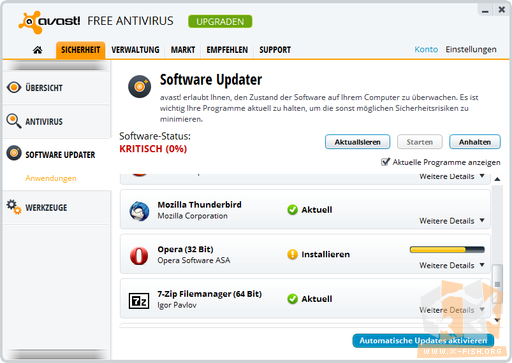Screen dimensions: 512x363
Task: Expand Weitere Details for 7-Zip Filemanager
Action: click(452, 310)
